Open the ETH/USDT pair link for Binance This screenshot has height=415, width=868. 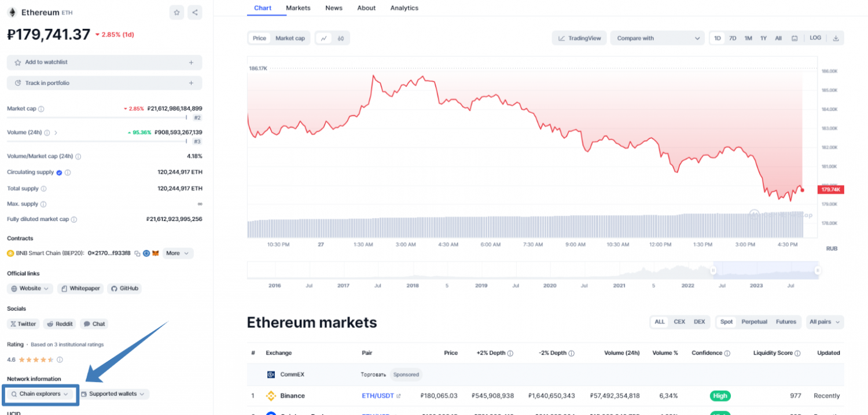point(377,396)
